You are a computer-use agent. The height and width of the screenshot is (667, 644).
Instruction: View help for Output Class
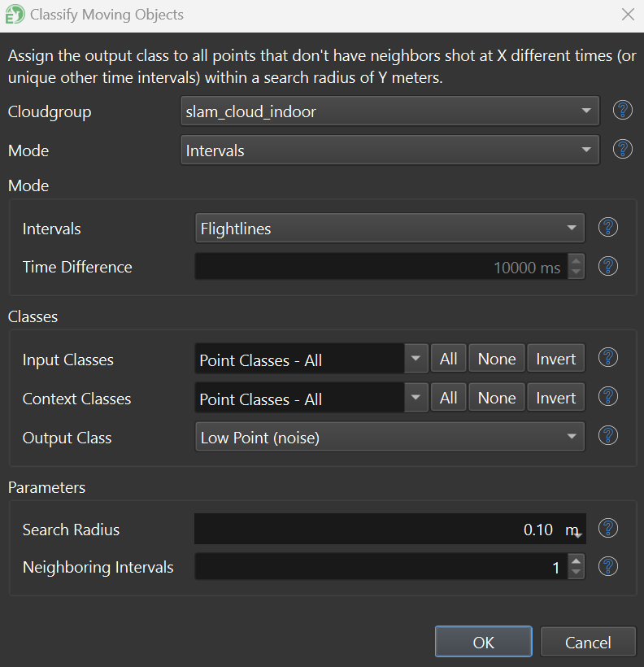click(x=607, y=437)
